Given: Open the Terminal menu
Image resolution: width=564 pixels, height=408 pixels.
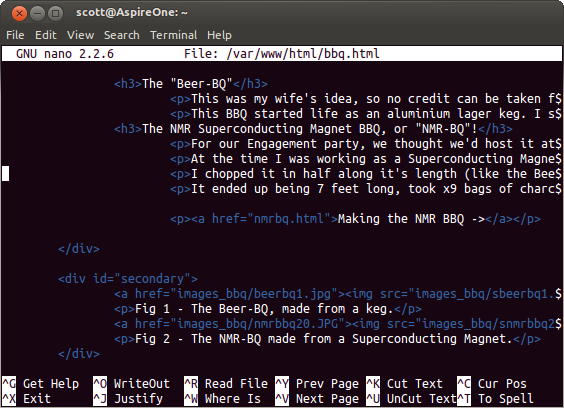Looking at the screenshot, I should point(173,35).
